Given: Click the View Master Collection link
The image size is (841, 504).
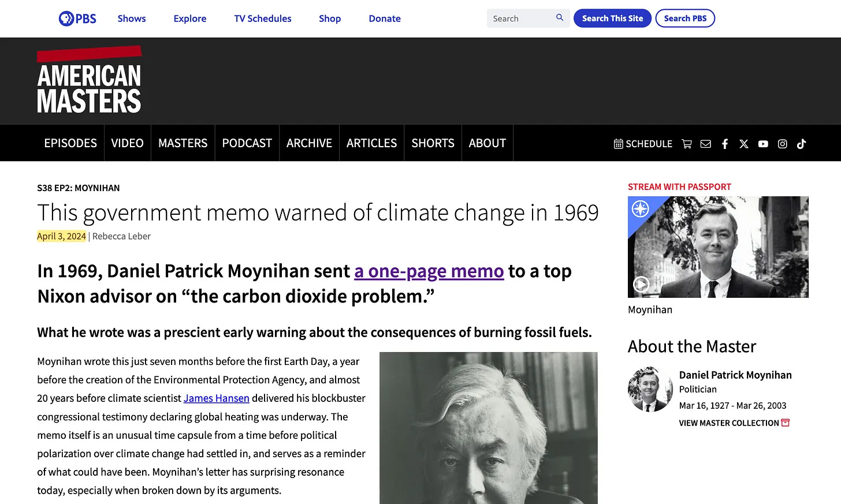Looking at the screenshot, I should tap(729, 423).
